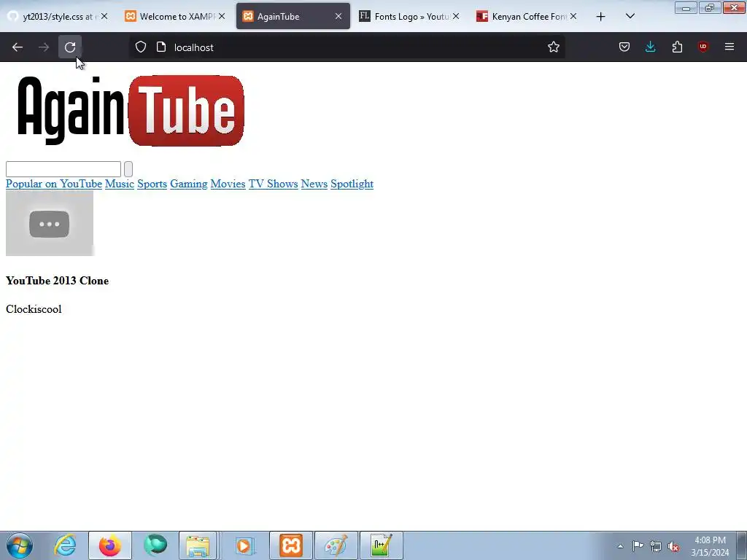Open the Paint taskbar icon
Image resolution: width=747 pixels, height=560 pixels.
336,545
